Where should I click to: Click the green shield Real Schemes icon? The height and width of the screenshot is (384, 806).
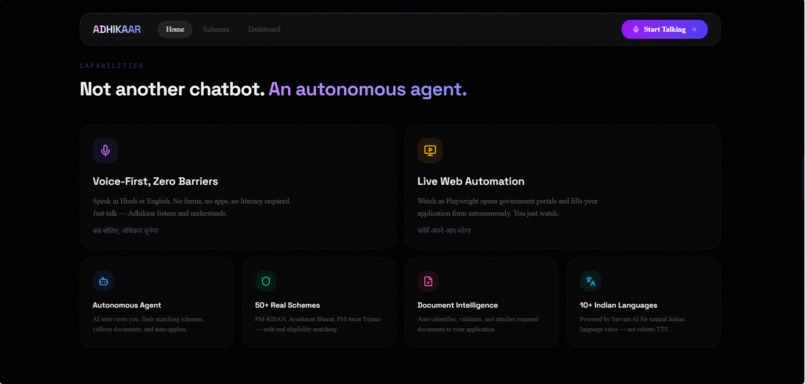coord(266,281)
